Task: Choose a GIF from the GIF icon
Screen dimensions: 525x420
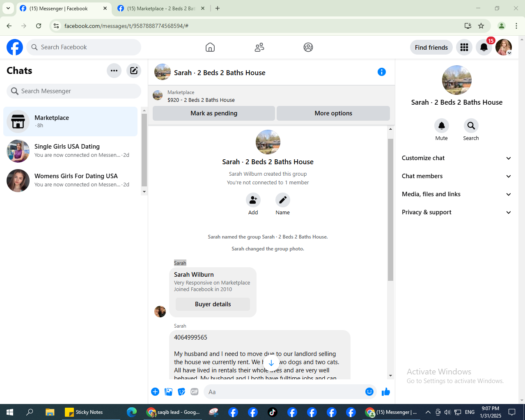Action: (195, 392)
